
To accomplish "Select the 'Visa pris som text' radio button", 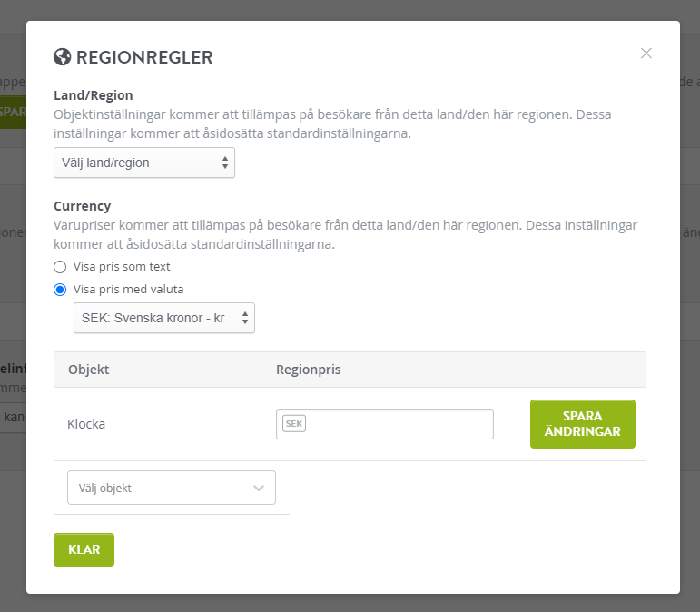I will tap(60, 267).
